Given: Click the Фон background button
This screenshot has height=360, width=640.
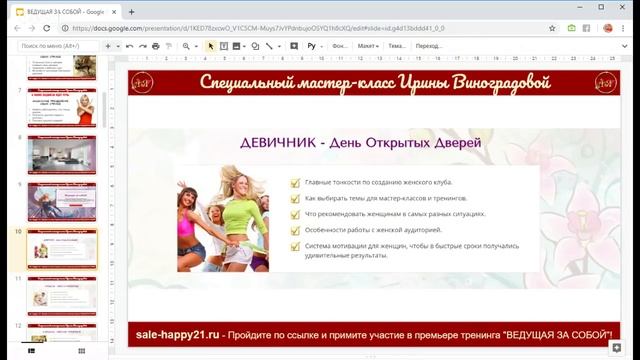Looking at the screenshot, I should [340, 46].
